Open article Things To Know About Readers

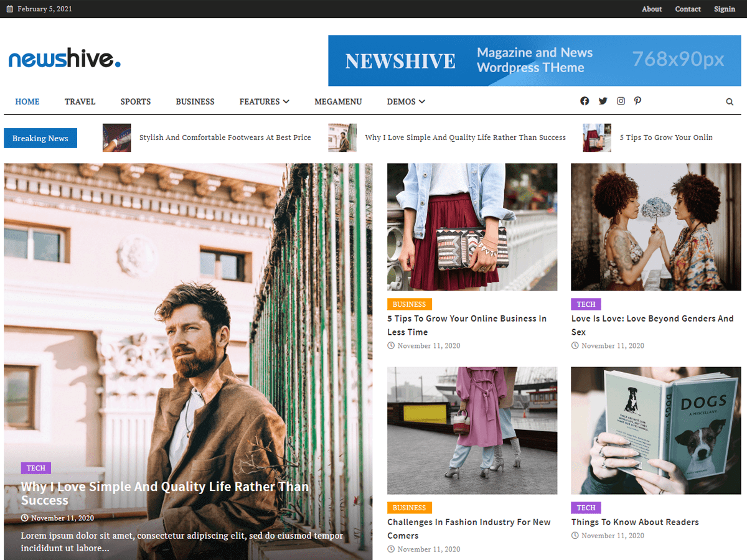tap(635, 522)
